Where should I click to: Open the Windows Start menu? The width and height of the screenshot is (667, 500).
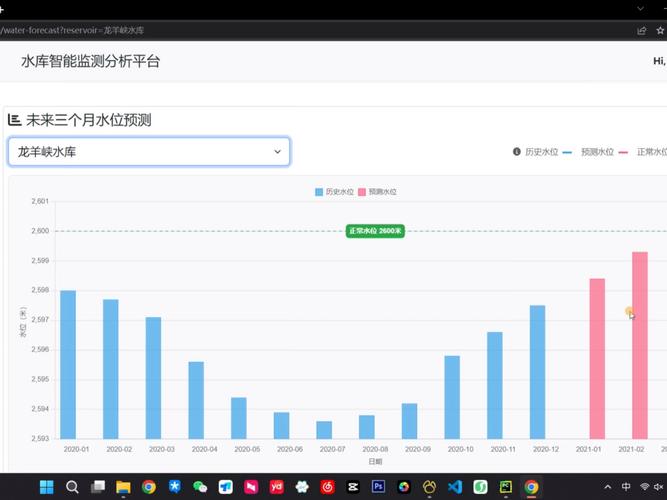(x=46, y=487)
